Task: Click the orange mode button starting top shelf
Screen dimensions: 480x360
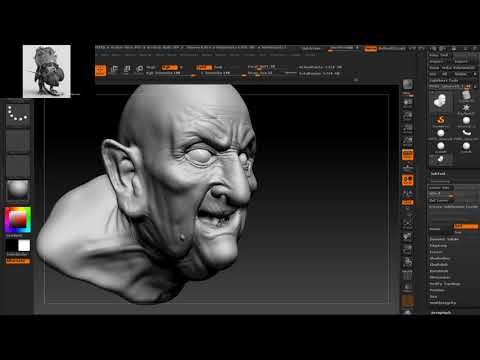Action: (x=101, y=70)
